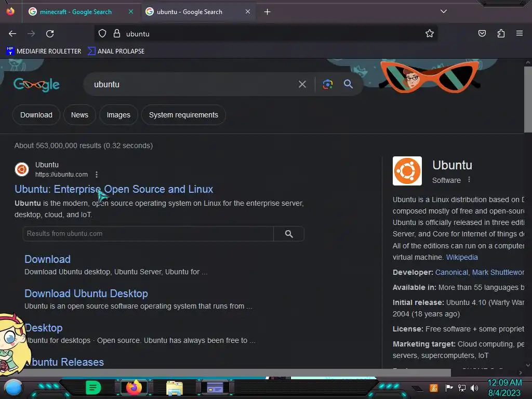Click the Ubuntu favicon next to ubuntu.com result
This screenshot has width=532, height=399.
(22, 169)
